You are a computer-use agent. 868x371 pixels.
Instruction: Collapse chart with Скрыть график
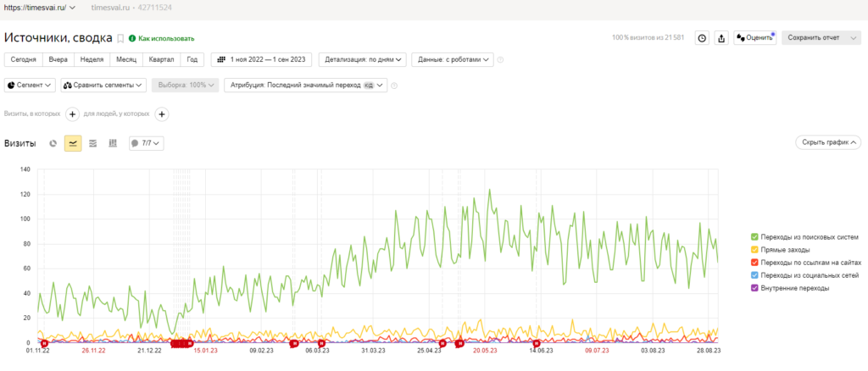click(x=828, y=142)
